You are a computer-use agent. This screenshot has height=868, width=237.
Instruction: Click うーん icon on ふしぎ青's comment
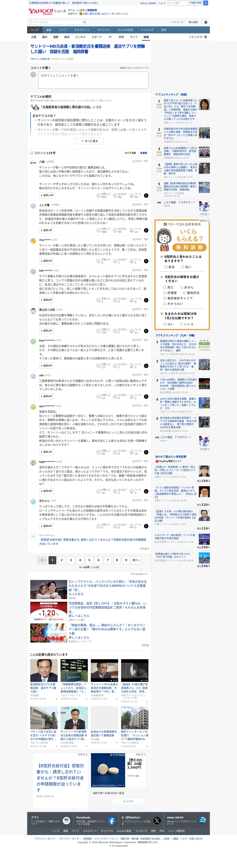tap(132, 231)
